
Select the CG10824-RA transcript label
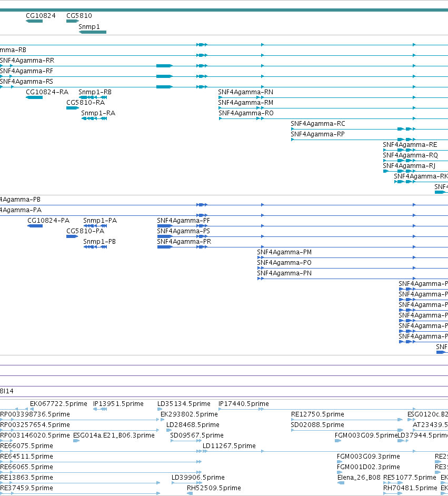point(47,92)
